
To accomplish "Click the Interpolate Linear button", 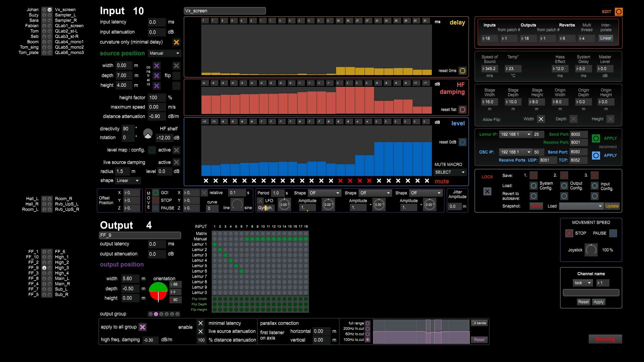I will tap(606, 38).
